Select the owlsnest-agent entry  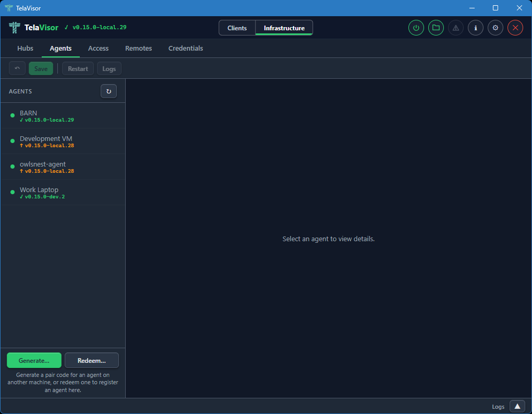click(x=63, y=167)
